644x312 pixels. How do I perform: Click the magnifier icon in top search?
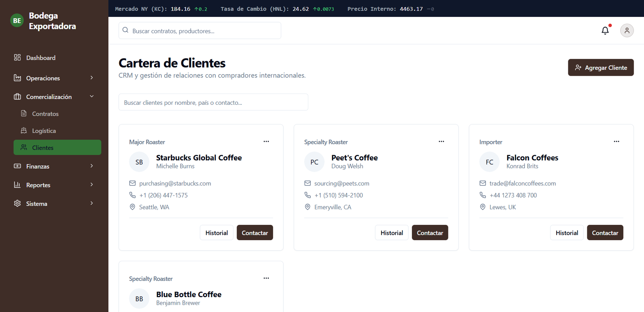click(x=126, y=30)
